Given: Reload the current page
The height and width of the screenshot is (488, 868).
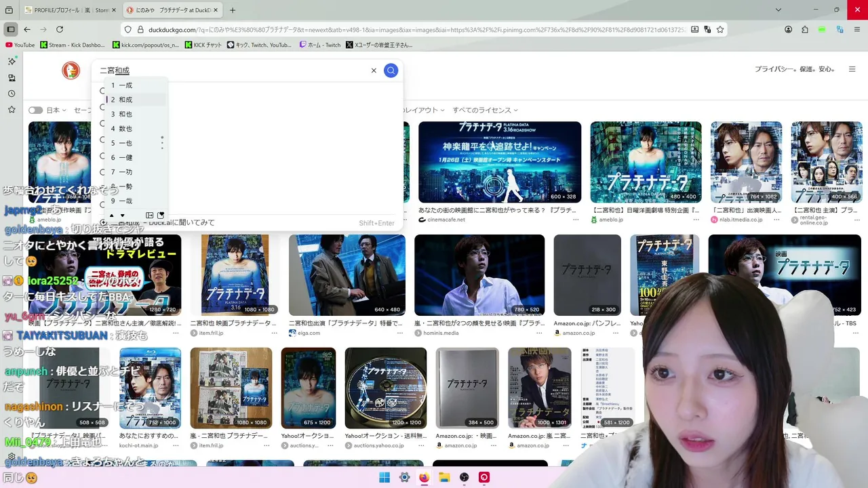Looking at the screenshot, I should click(60, 29).
